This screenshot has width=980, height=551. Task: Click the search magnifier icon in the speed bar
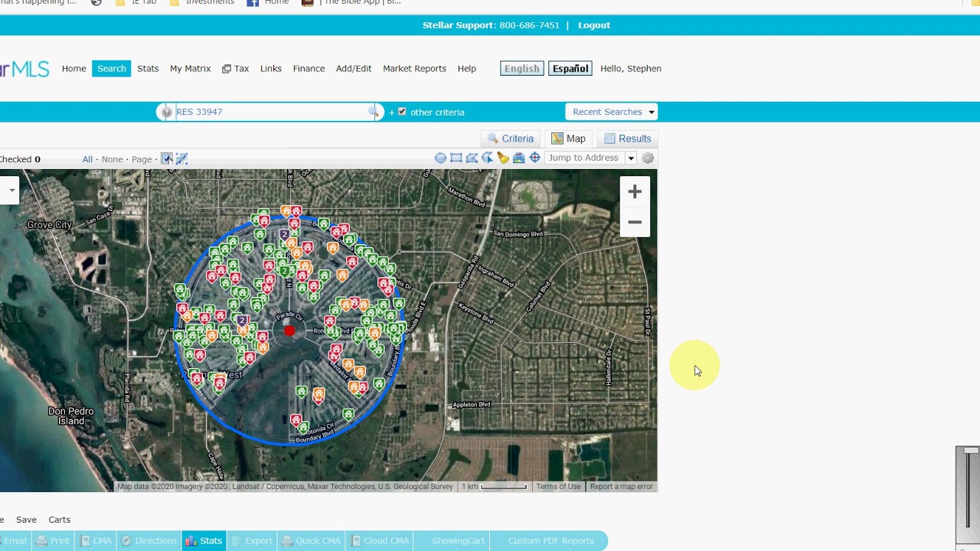tap(374, 112)
